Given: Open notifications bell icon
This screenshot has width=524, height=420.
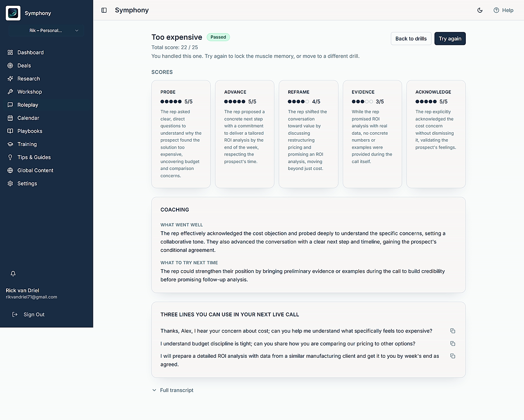Looking at the screenshot, I should 13,273.
